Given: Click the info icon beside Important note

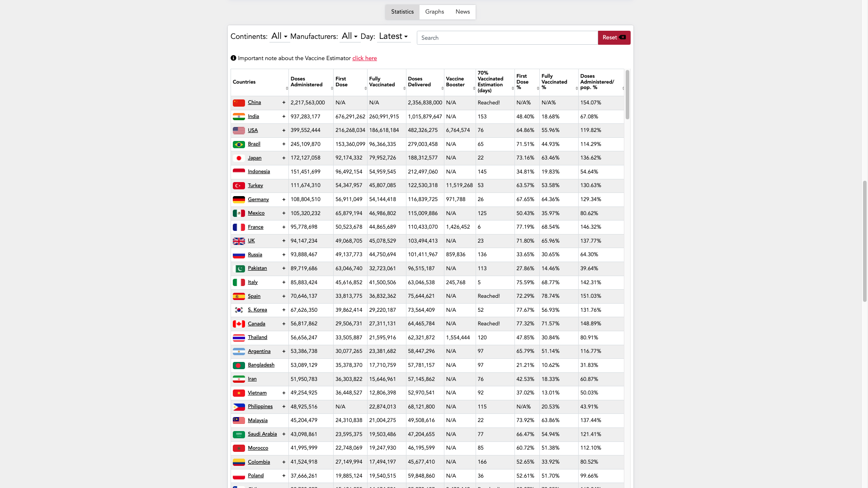Looking at the screenshot, I should click(233, 58).
